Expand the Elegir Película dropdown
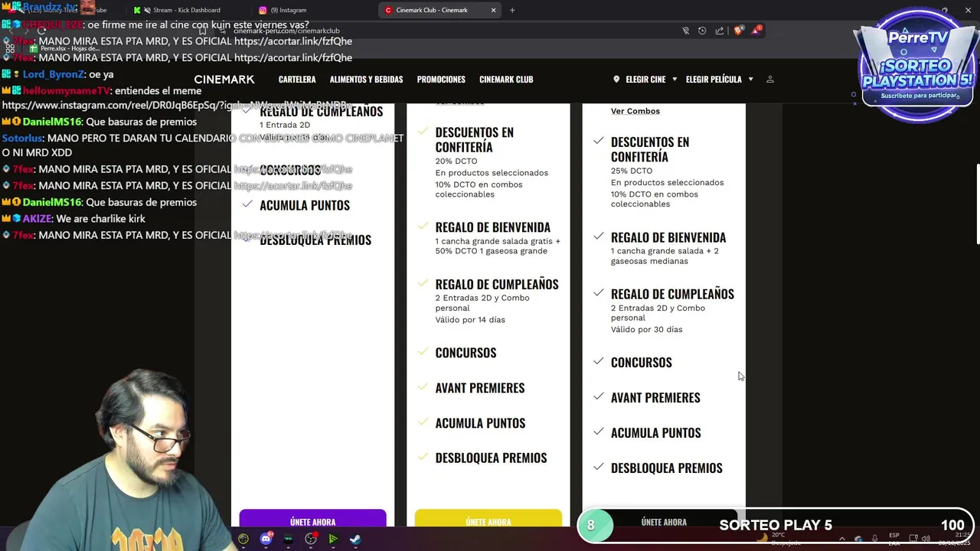The width and height of the screenshot is (980, 551). (719, 80)
